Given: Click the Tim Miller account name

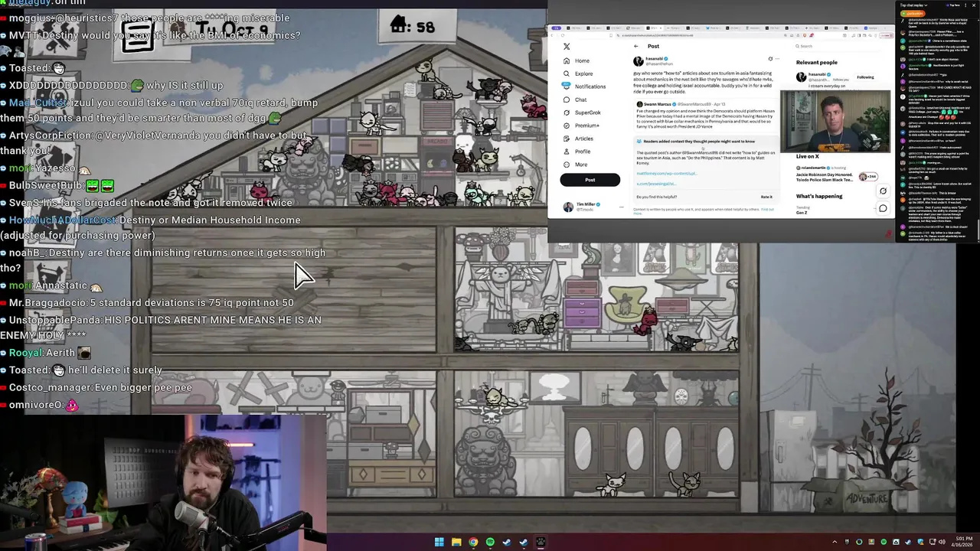Looking at the screenshot, I should [586, 204].
